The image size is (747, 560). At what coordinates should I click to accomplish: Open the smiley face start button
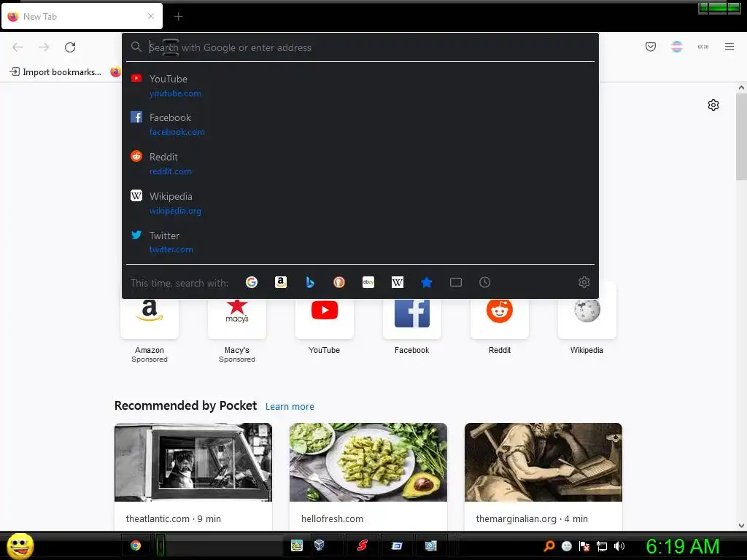click(20, 545)
